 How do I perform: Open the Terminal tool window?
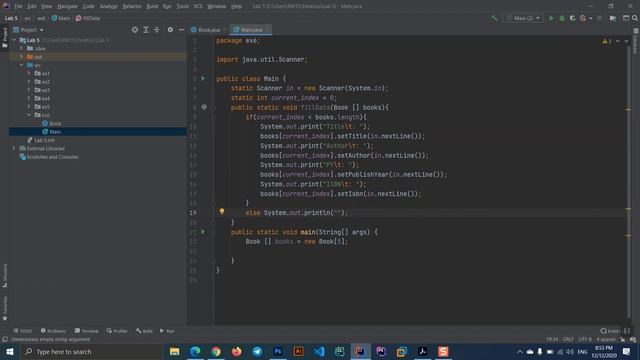point(87,331)
